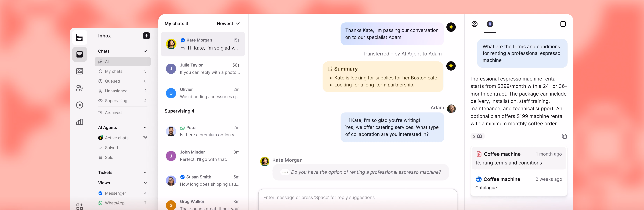Click Adam's avatar in the conversation
644x210 pixels.
coord(451,109)
